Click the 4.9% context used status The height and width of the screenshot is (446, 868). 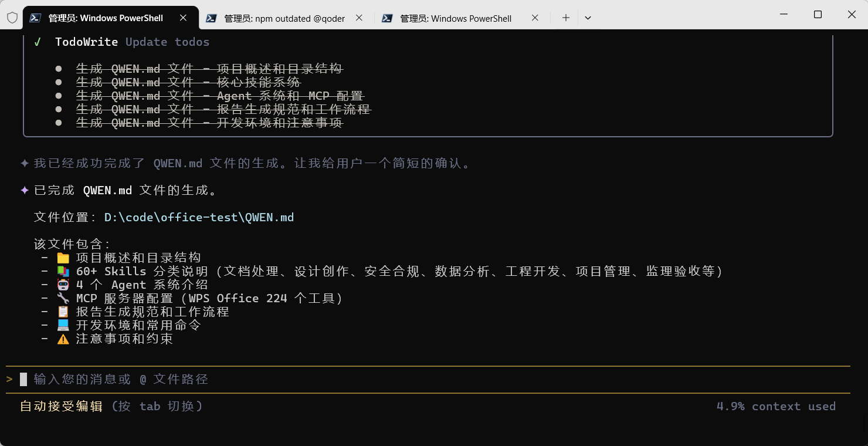coord(776,406)
